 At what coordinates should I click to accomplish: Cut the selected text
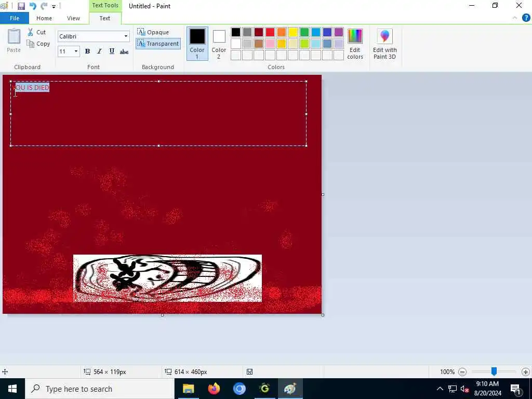point(37,32)
